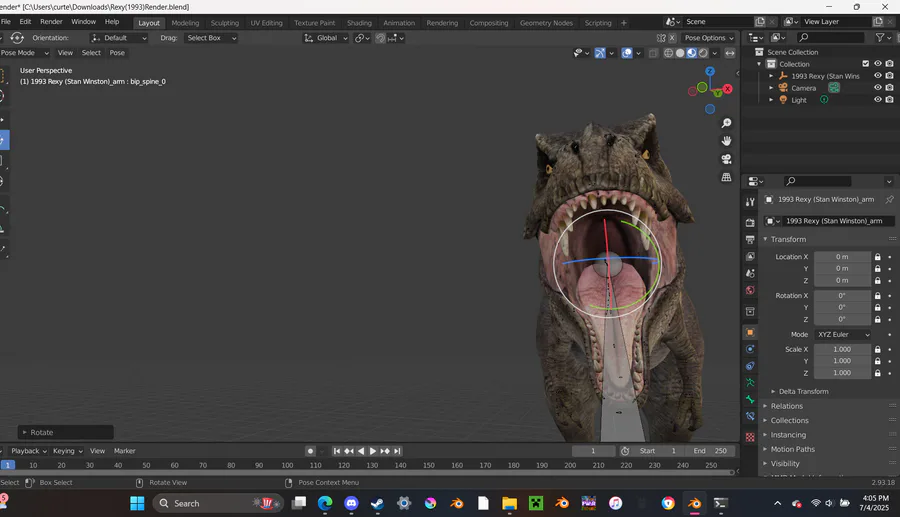Select rendered viewport shading icon
Screen dimensions: 900x517
(703, 53)
